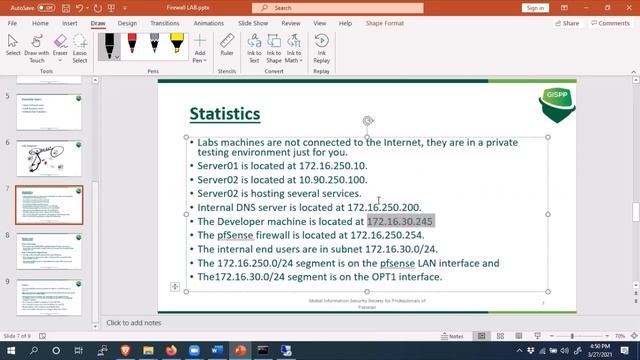This screenshot has width=640, height=360.
Task: Open Zoom from the taskbar
Action: click(194, 350)
